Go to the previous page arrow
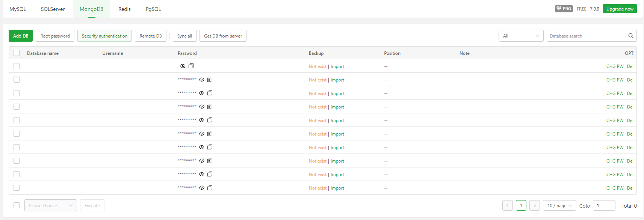644x220 pixels. [x=507, y=205]
